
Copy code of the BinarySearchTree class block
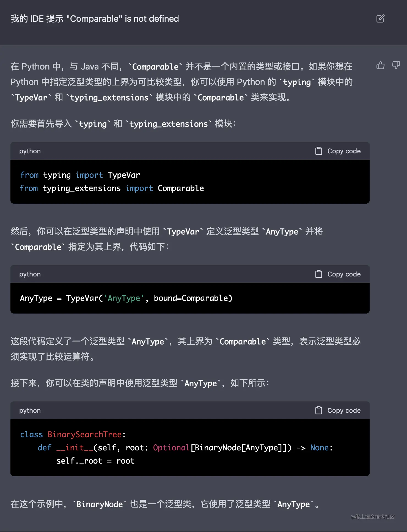344,410
